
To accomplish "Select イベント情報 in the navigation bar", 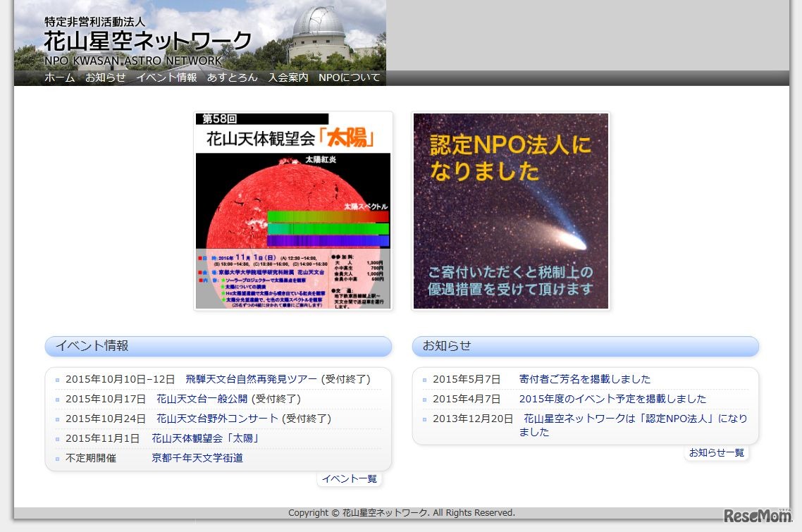I will click(x=166, y=78).
